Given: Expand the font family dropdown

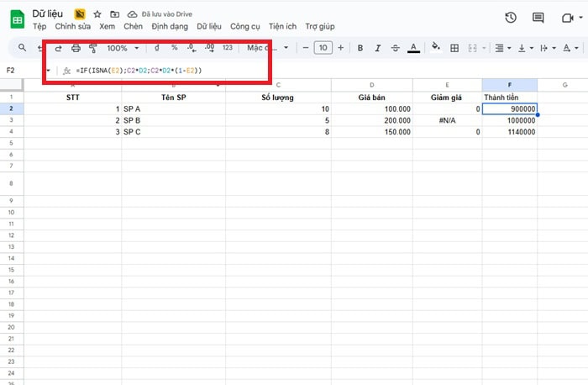Looking at the screenshot, I should pos(267,48).
